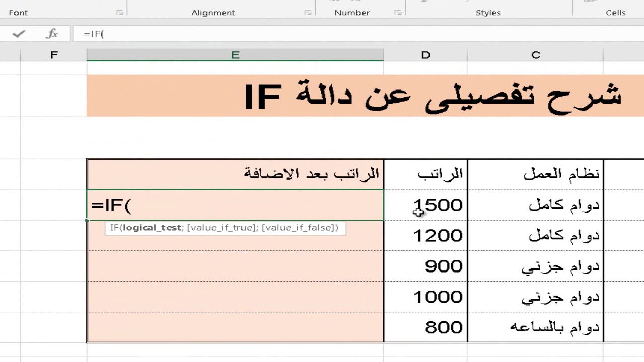Click [value_if_true] argument in the tooltip
Viewport: 644px width, 362px height.
(x=221, y=228)
